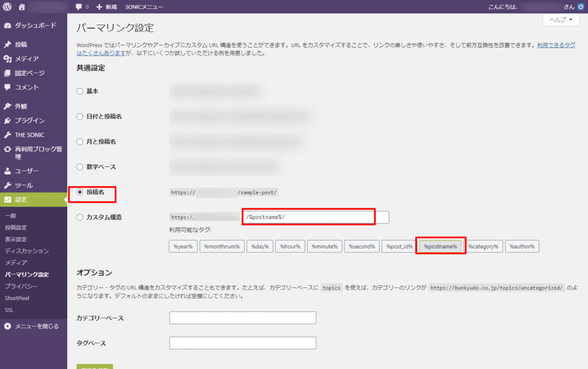Go to 表示設定 settings submenu

coord(16,239)
